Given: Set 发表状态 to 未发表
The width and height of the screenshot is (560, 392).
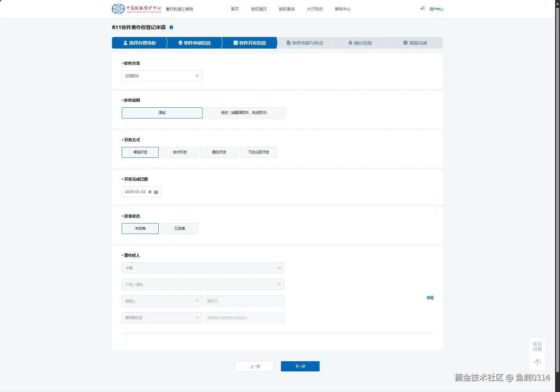Looking at the screenshot, I should pos(140,229).
